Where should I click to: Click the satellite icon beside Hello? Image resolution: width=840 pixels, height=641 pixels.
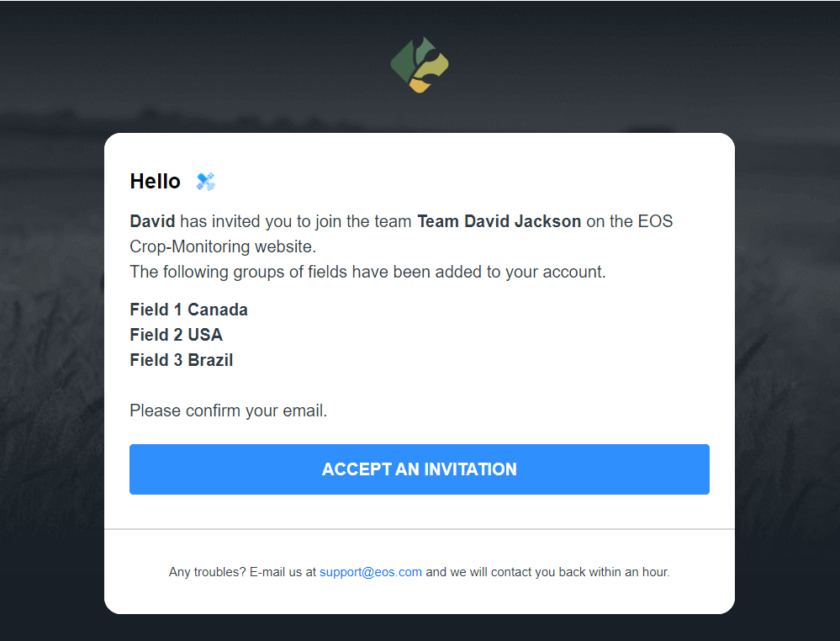pyautogui.click(x=205, y=182)
